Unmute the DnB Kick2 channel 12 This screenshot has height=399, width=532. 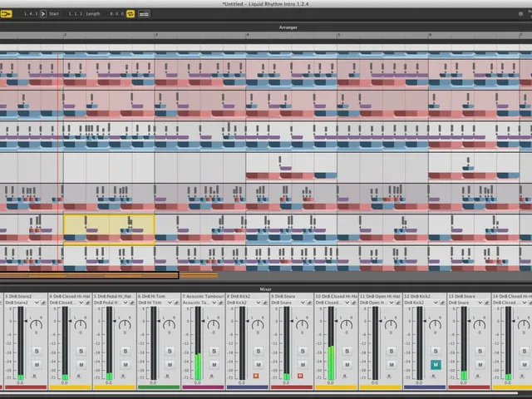coord(436,365)
